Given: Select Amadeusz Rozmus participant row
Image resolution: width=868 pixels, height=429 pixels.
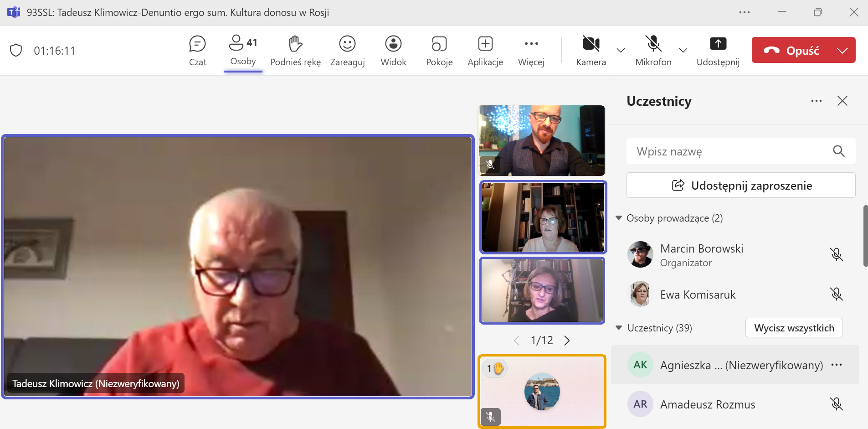Looking at the screenshot, I should point(734,404).
